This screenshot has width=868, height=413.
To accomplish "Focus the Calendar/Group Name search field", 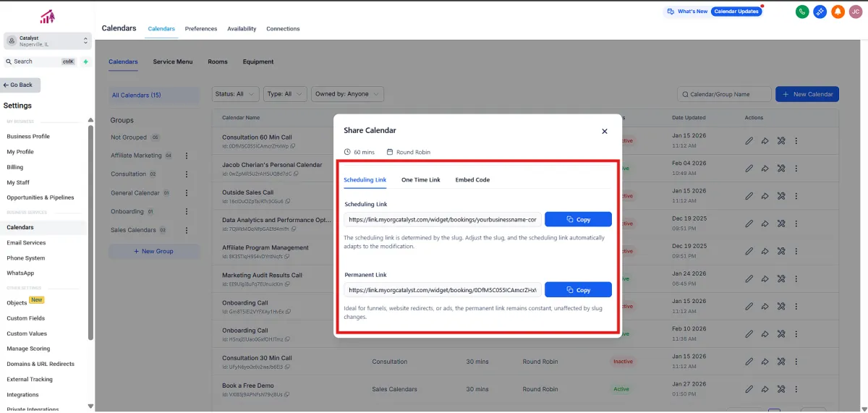I will 725,94.
